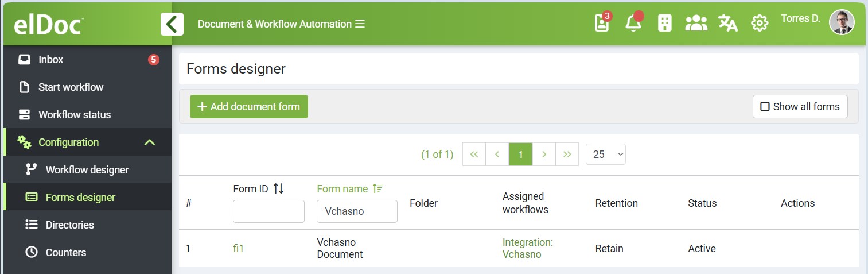Click the Form ID filter input
The height and width of the screenshot is (274, 868).
268,211
